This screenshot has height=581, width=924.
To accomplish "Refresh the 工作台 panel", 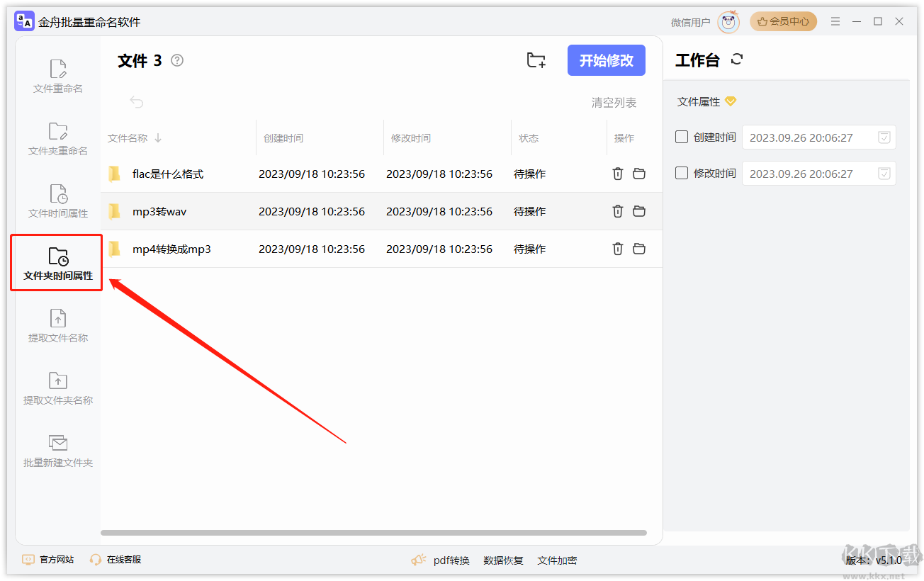I will [737, 60].
